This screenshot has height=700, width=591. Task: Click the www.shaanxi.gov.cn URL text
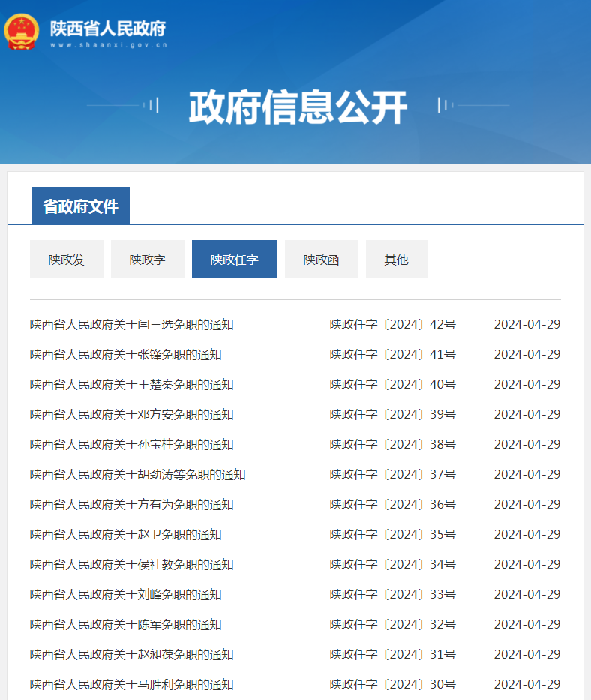109,45
